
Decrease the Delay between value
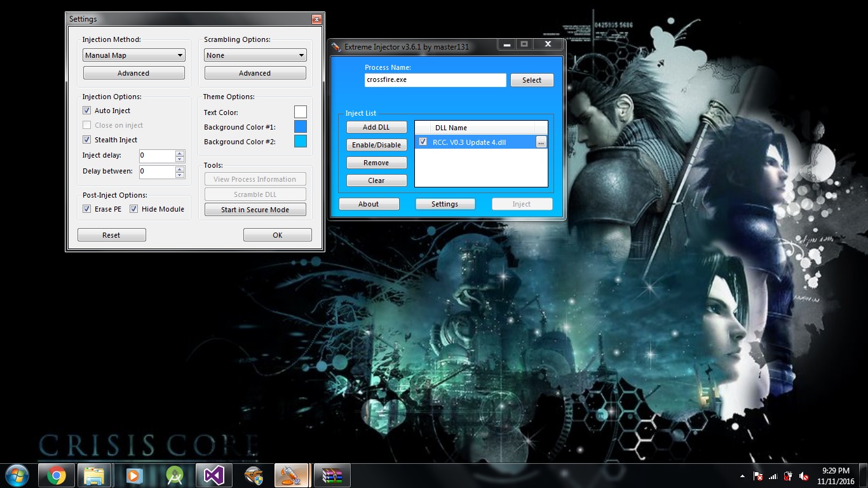point(180,175)
